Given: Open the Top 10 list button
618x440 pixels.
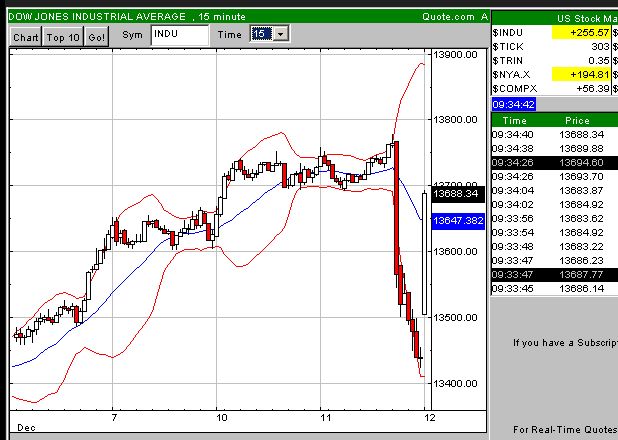Looking at the screenshot, I should pos(63,37).
